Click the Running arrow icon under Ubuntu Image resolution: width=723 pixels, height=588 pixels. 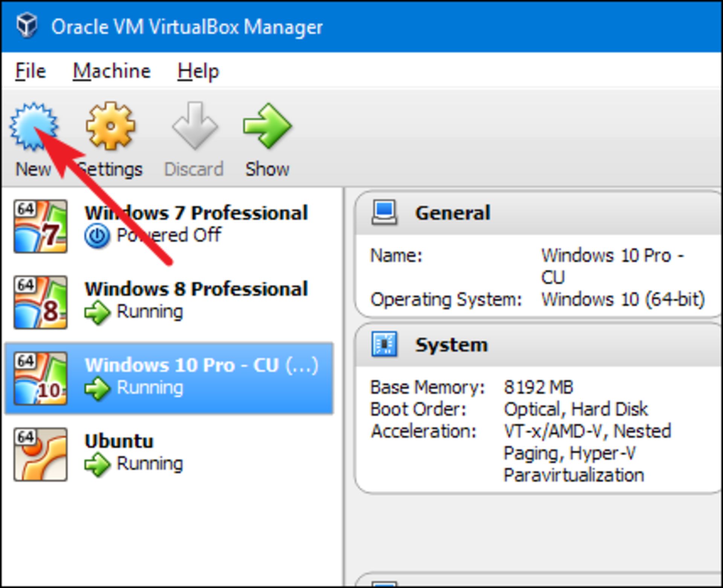coord(98,464)
